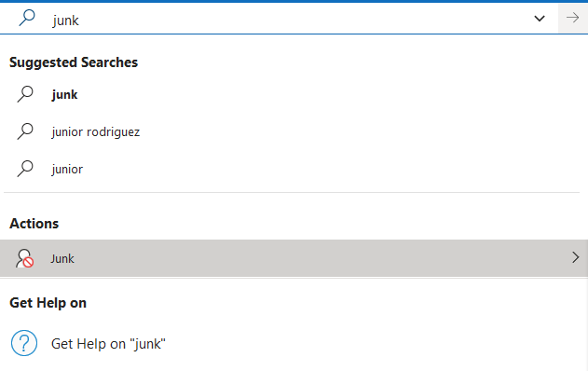This screenshot has width=588, height=371.
Task: Expand the search options dropdown chevron
Action: coord(540,18)
